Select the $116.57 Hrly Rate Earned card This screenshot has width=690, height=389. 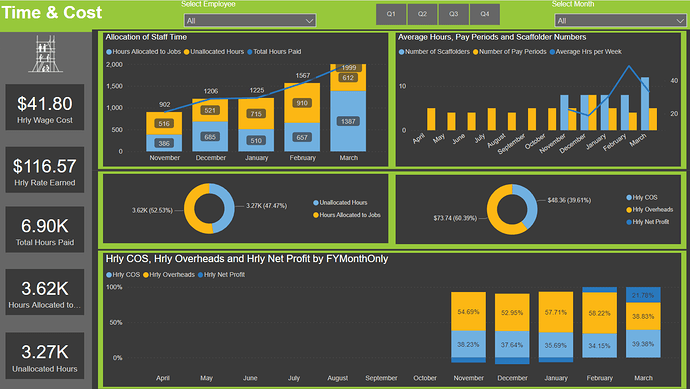[x=44, y=170]
